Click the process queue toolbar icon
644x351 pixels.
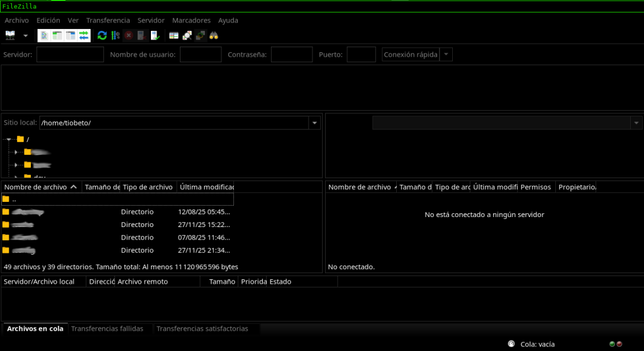115,36
